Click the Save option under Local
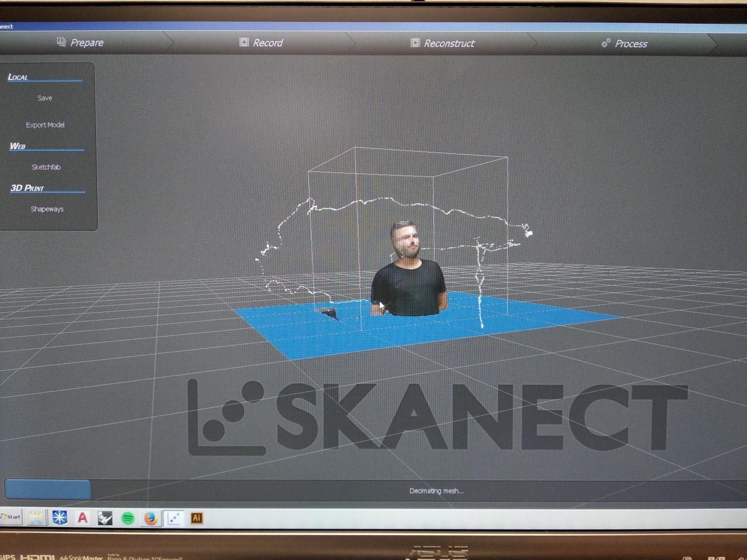The width and height of the screenshot is (747, 560). click(x=45, y=98)
